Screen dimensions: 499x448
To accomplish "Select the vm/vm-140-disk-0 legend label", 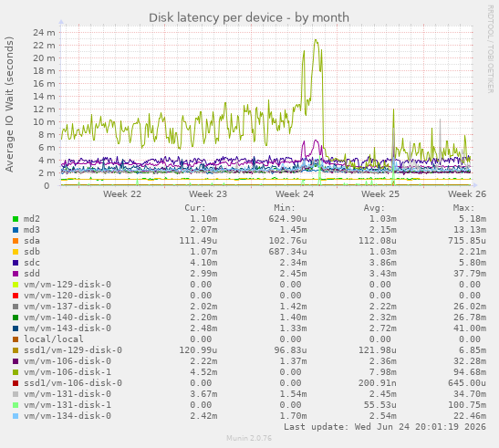I will [68, 318].
